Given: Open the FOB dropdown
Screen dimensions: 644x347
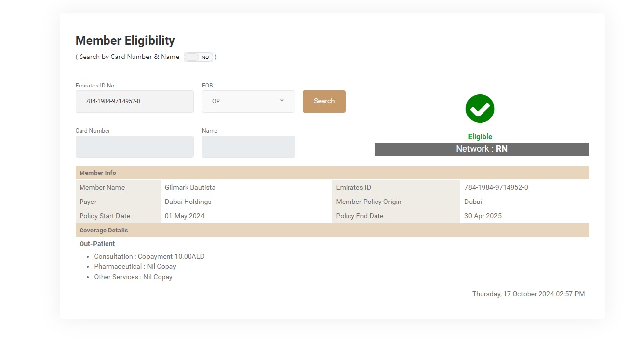Looking at the screenshot, I should [248, 101].
